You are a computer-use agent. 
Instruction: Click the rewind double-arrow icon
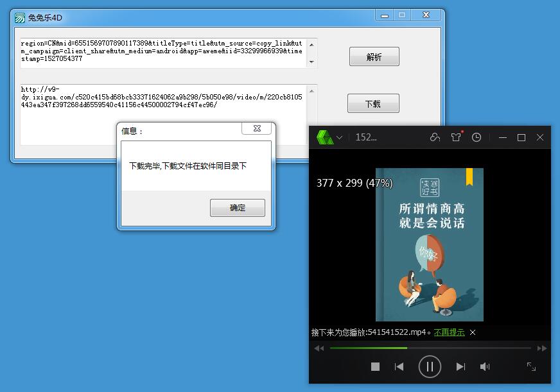(319, 348)
